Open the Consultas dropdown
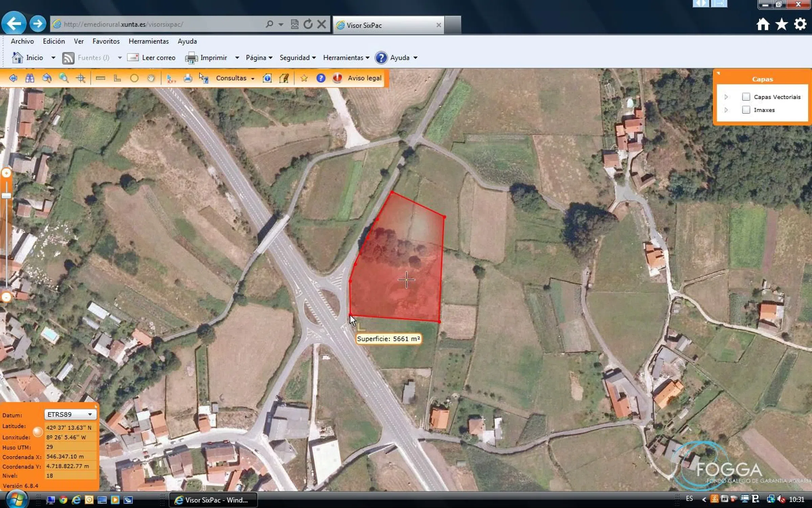This screenshot has width=812, height=508. click(x=235, y=78)
